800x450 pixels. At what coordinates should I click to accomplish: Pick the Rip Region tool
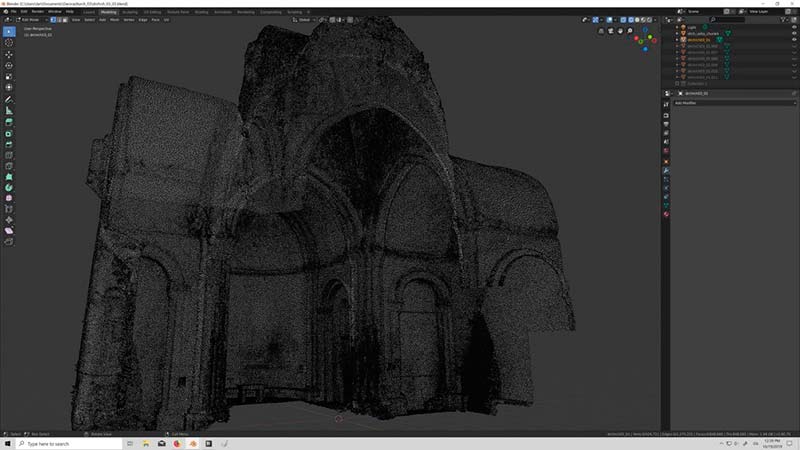point(9,241)
